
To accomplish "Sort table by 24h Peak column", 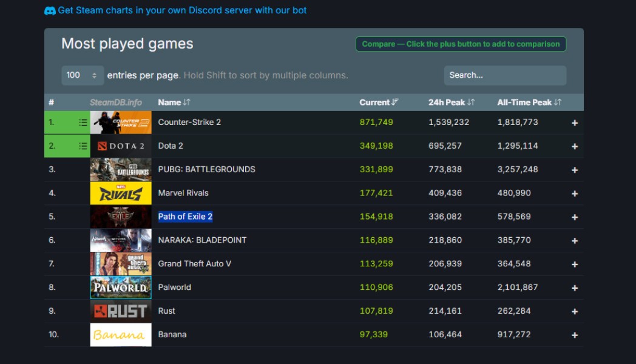I will pos(451,102).
